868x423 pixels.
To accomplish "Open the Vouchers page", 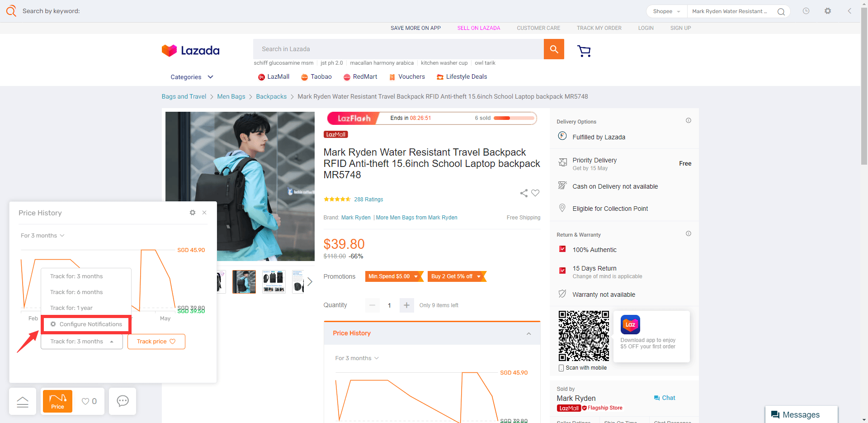I will pyautogui.click(x=407, y=77).
